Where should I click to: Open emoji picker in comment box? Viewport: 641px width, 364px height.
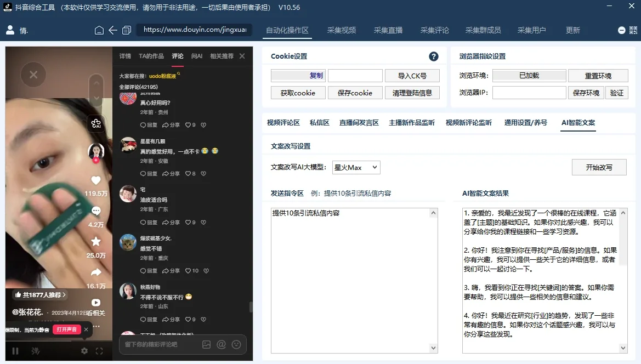[x=236, y=344]
